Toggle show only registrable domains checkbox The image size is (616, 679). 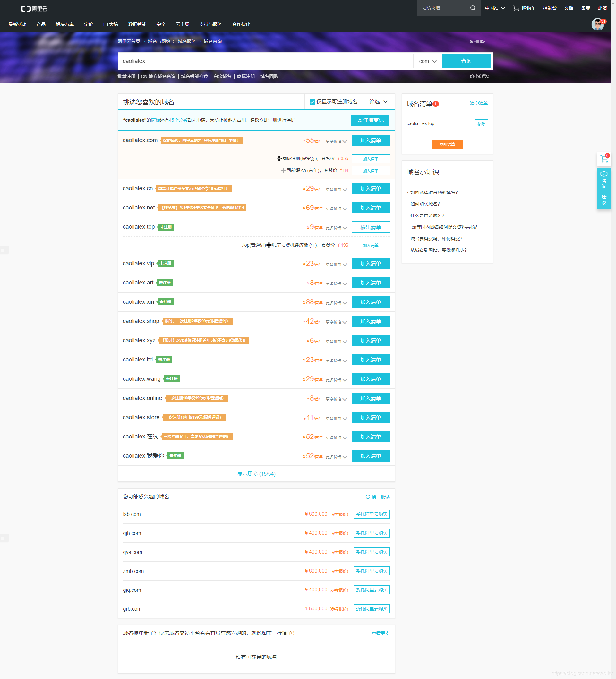click(x=312, y=102)
